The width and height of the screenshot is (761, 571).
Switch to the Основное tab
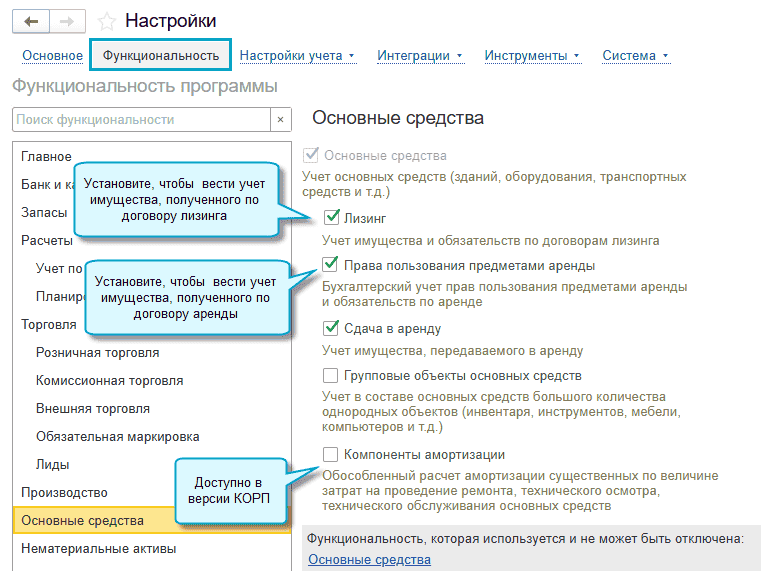pyautogui.click(x=52, y=56)
